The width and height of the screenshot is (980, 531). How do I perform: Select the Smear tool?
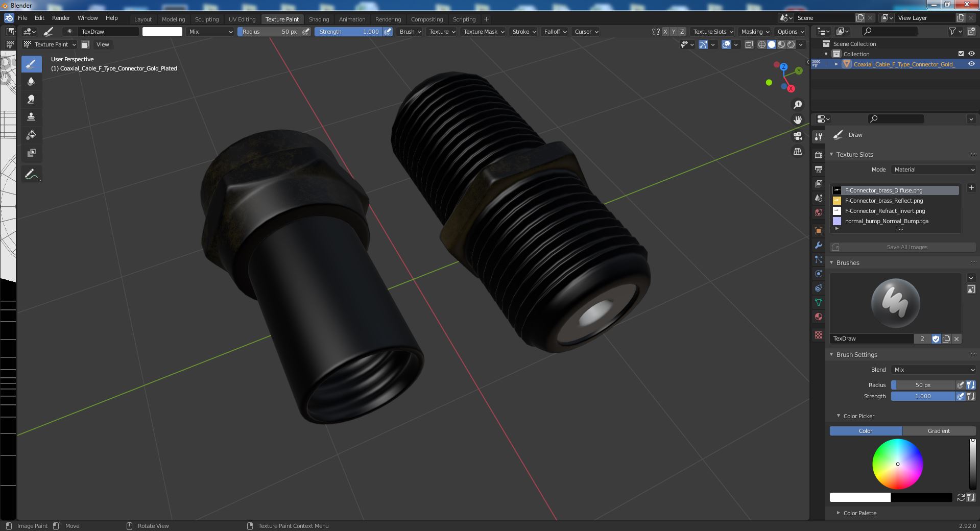pyautogui.click(x=31, y=100)
